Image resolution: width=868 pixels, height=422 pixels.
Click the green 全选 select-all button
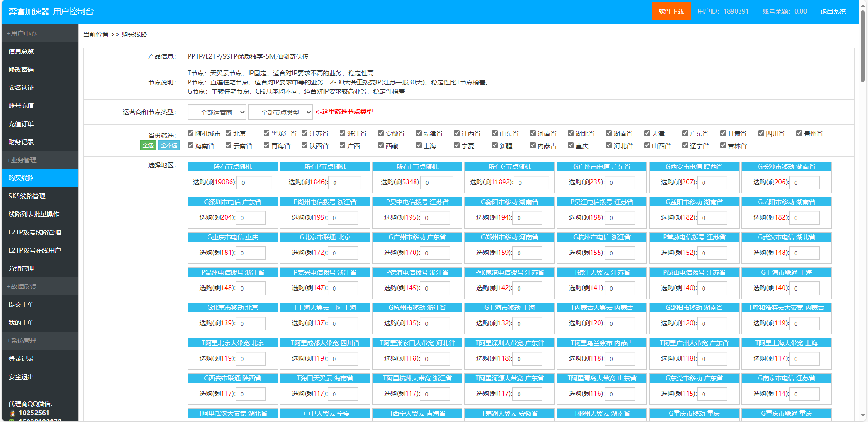[x=148, y=145]
